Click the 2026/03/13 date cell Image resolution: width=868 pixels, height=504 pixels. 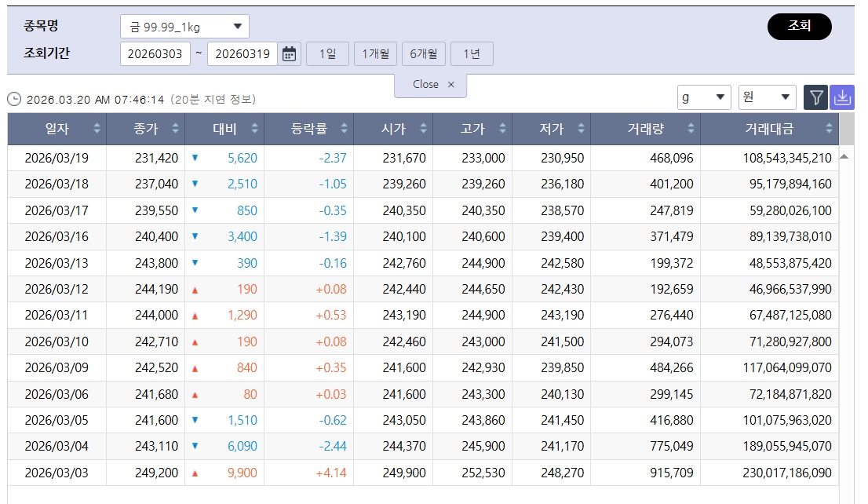(x=57, y=263)
